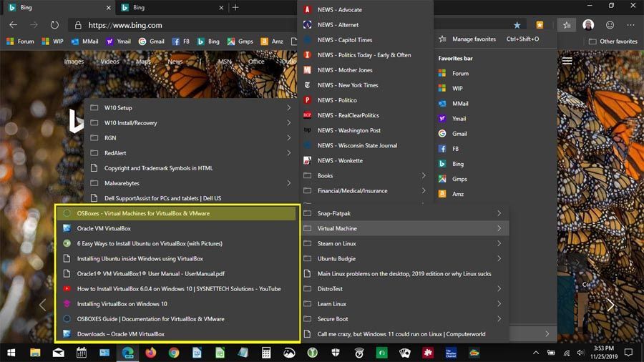Expand the Secure Boot folder
The image size is (644, 362).
(404, 319)
